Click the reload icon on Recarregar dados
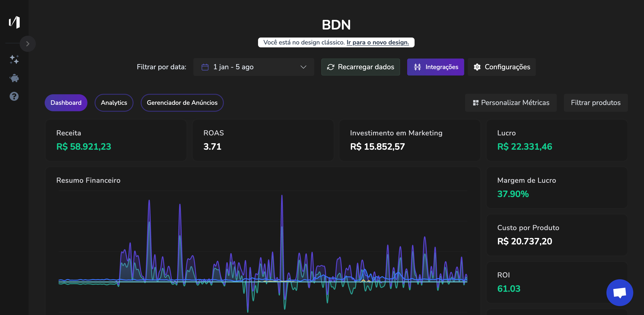This screenshot has height=315, width=644. (x=330, y=67)
